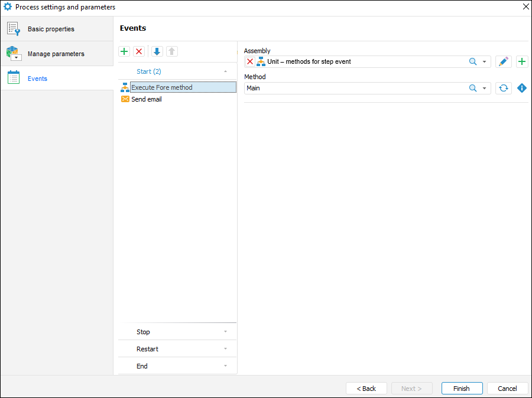Edit assembly using the pencil icon

pos(504,61)
